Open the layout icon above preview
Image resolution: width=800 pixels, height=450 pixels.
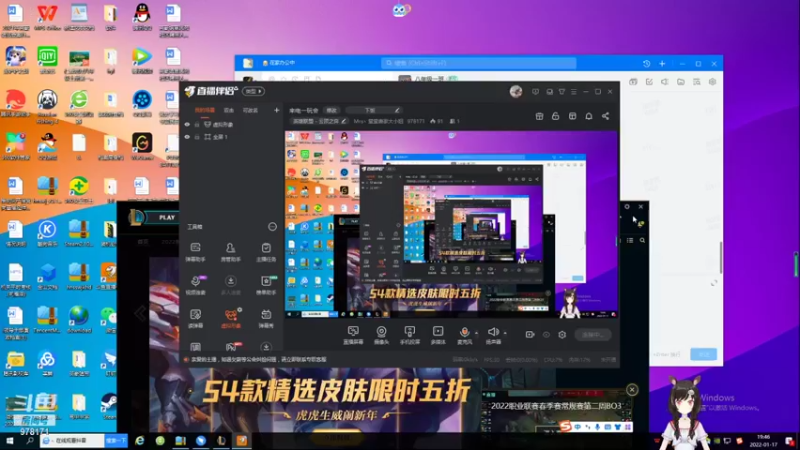click(x=572, y=116)
